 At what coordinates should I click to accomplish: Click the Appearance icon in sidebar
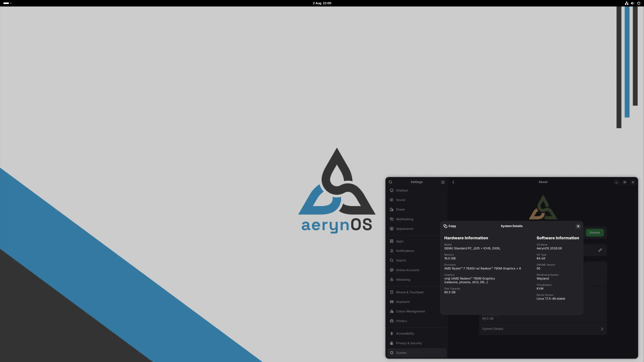(392, 229)
